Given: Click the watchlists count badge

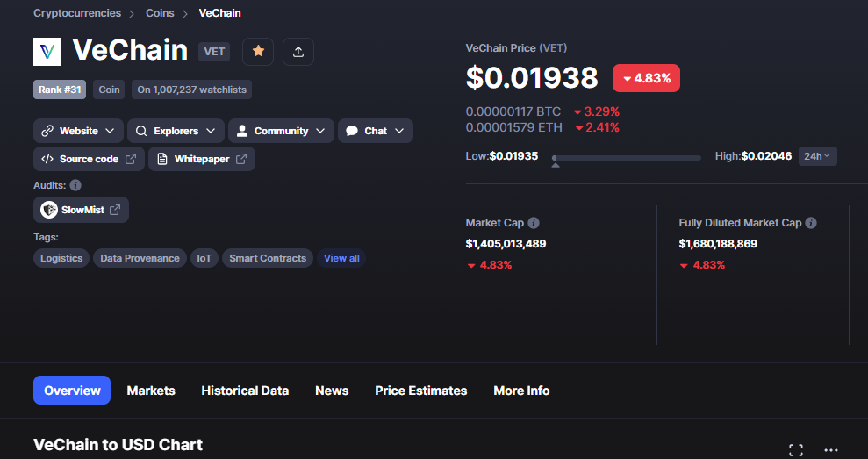Looking at the screenshot, I should 191,90.
